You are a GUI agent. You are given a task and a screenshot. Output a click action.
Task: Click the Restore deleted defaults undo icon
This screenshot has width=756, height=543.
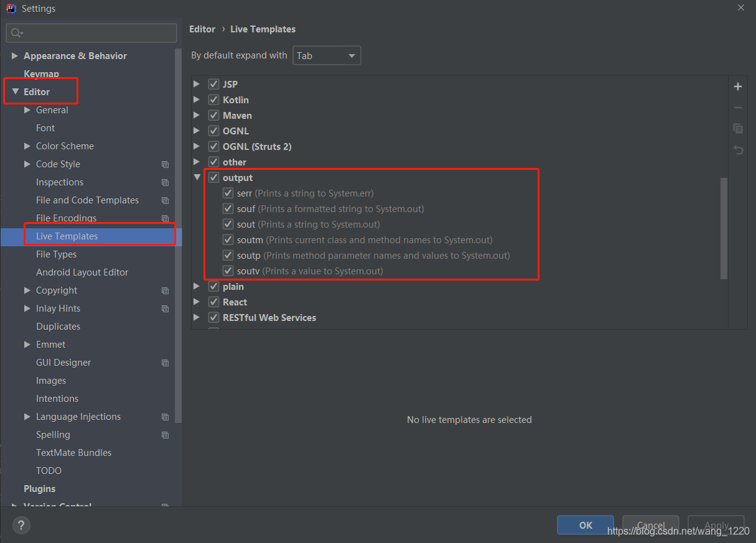(738, 150)
